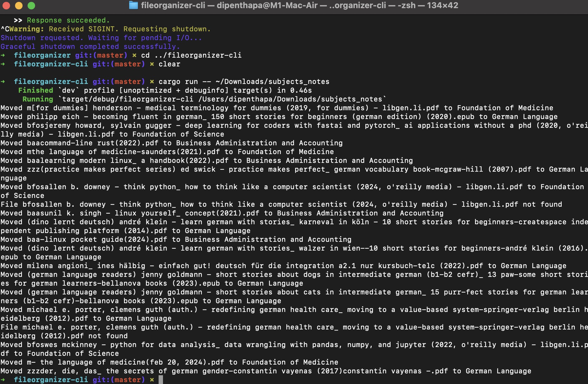588x384 pixels.
Task: Click the 'Graceful shutdown completed successfully' line
Action: click(x=90, y=46)
